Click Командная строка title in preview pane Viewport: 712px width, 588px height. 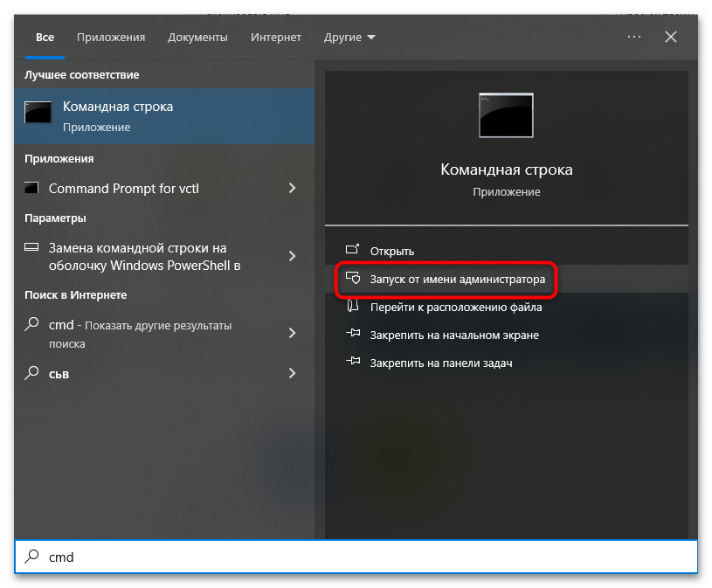tap(507, 169)
